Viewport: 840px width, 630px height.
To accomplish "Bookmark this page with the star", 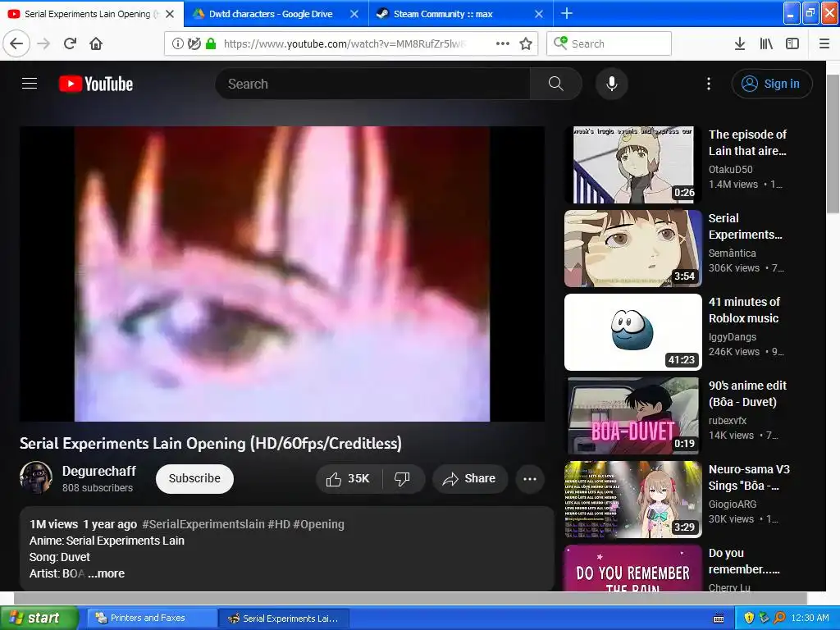I will tap(526, 43).
